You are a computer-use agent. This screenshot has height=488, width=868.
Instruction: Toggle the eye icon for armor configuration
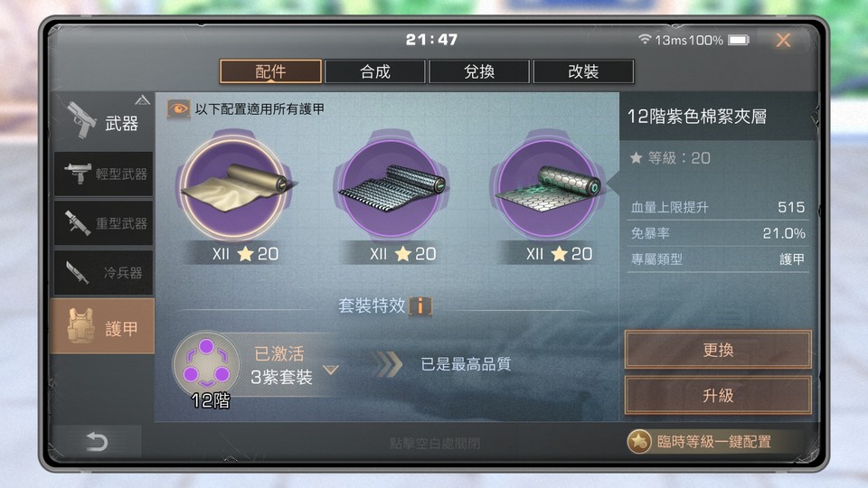coord(178,109)
